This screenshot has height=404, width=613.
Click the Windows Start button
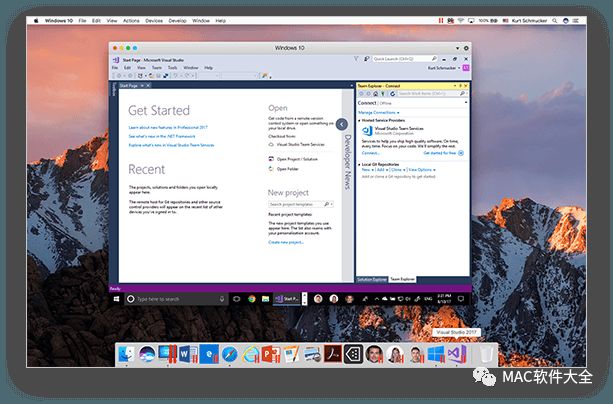coord(116,299)
